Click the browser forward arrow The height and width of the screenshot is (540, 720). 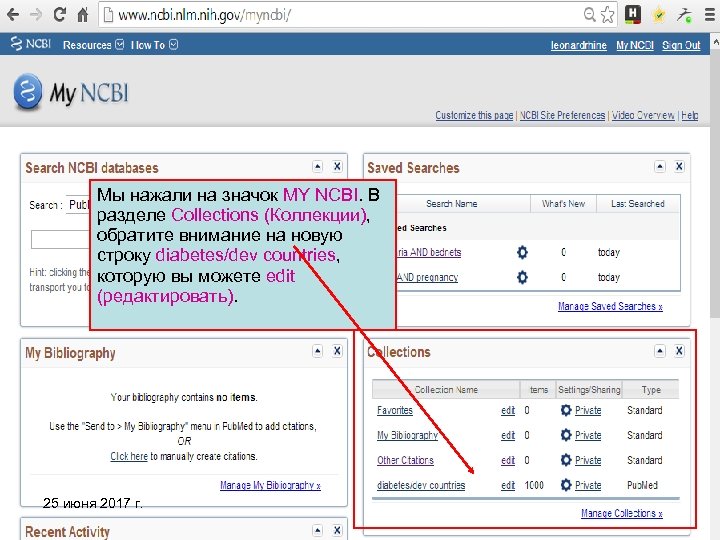(x=35, y=15)
